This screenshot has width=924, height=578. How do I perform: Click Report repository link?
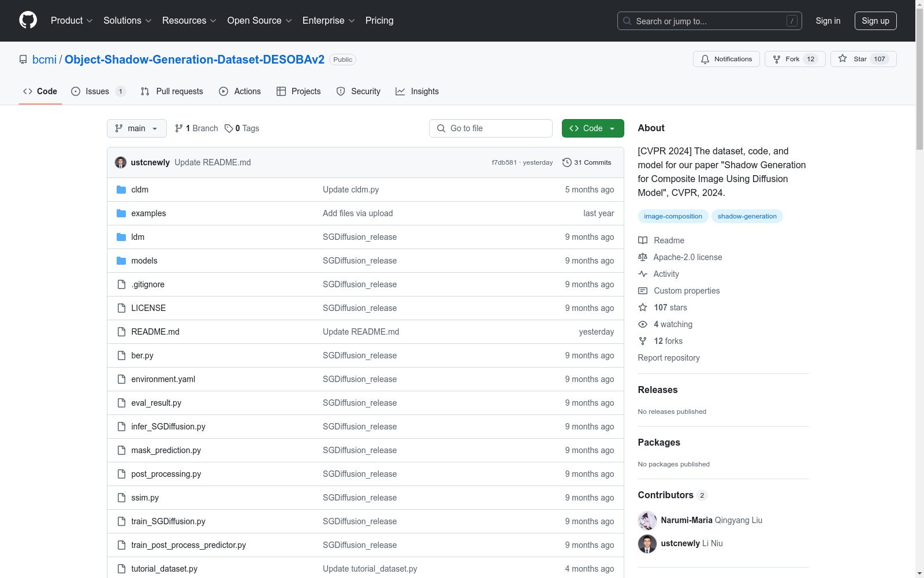[669, 358]
